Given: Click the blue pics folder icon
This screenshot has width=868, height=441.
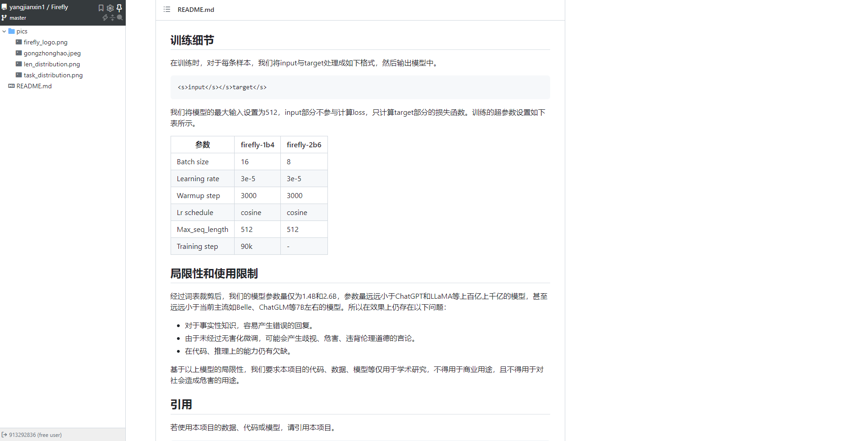Looking at the screenshot, I should click(x=11, y=31).
